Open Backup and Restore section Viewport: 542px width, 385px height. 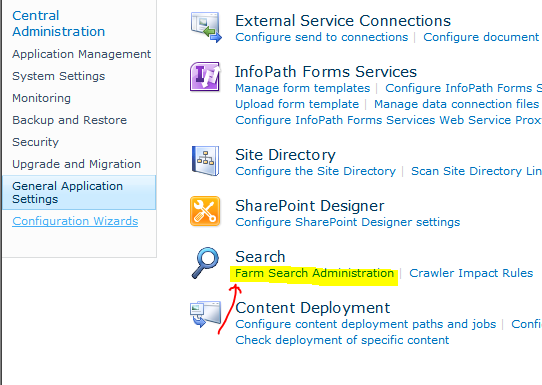pos(69,120)
